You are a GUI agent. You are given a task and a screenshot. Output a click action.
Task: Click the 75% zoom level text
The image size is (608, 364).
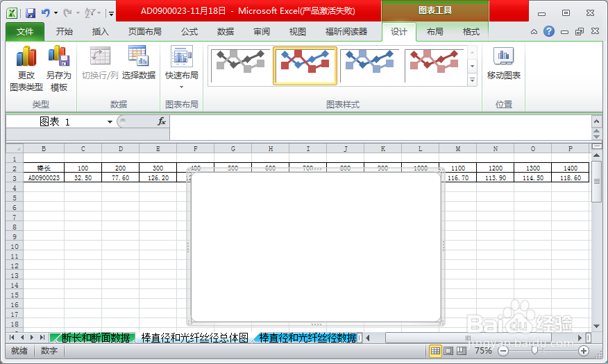pos(483,351)
